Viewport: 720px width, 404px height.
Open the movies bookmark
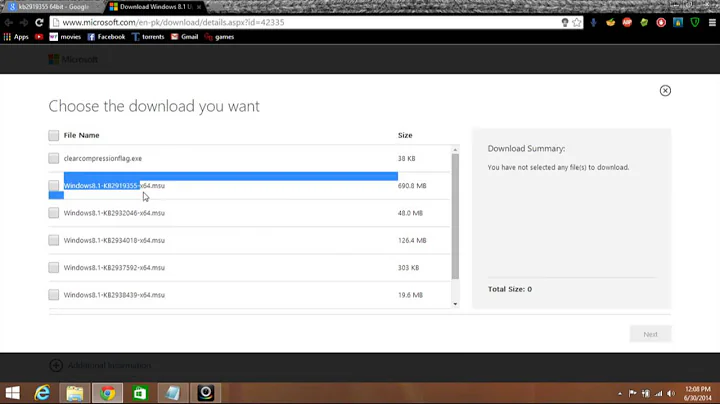(x=65, y=37)
